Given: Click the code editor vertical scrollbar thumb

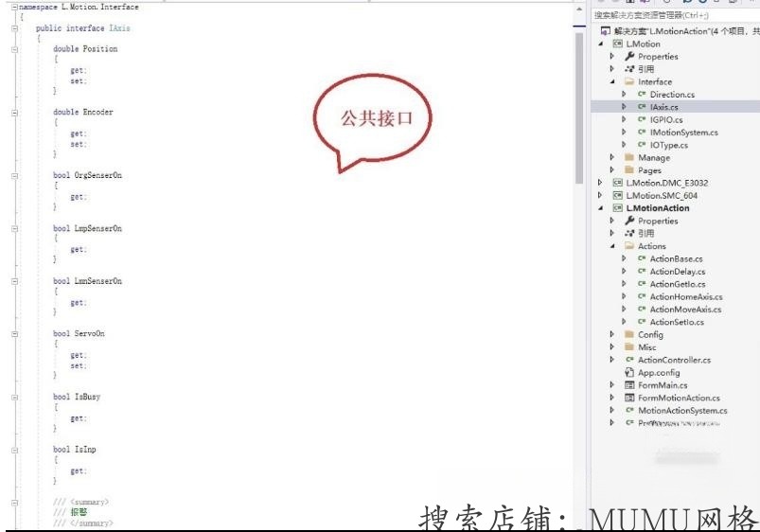Looking at the screenshot, I should pyautogui.click(x=578, y=108).
